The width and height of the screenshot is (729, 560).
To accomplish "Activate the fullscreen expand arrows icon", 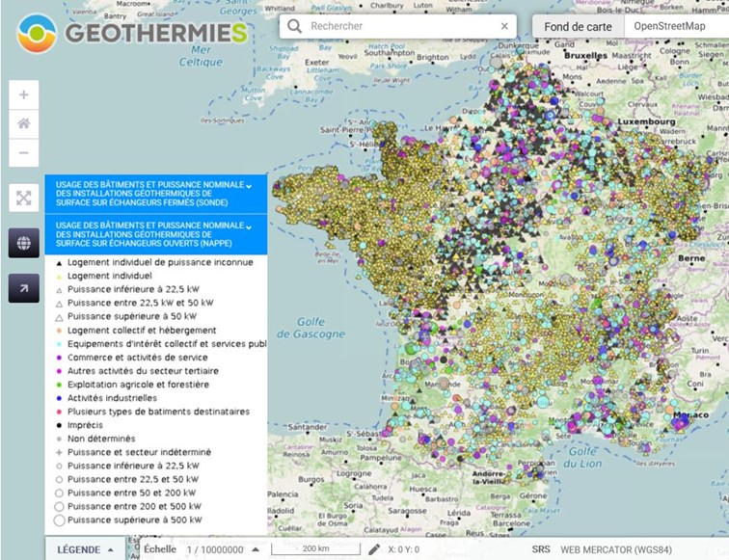I will click(24, 198).
